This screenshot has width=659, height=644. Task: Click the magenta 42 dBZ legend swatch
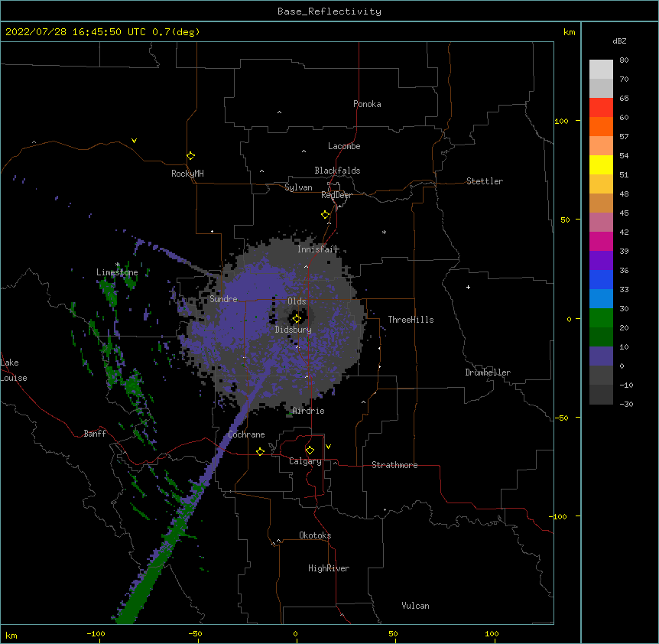[x=601, y=241]
